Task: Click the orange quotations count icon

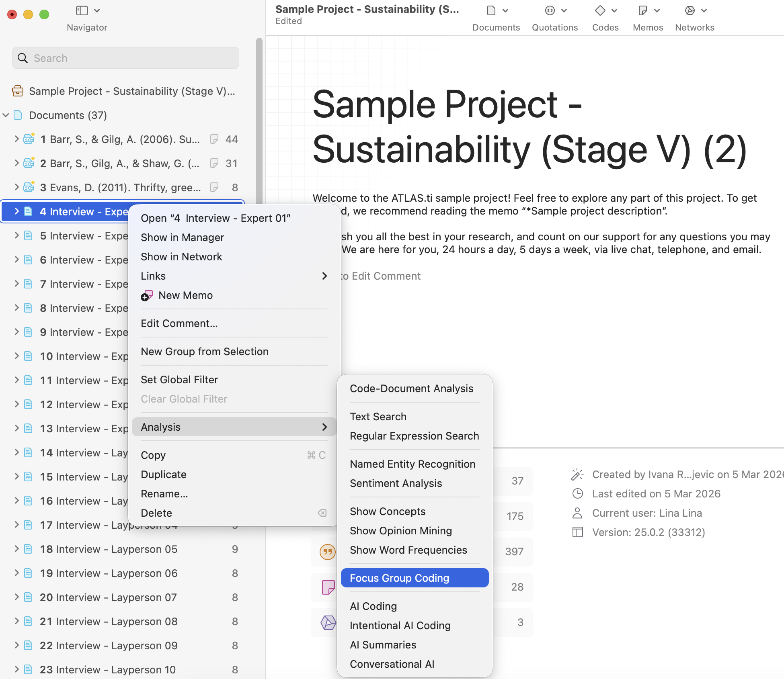Action: pos(328,552)
